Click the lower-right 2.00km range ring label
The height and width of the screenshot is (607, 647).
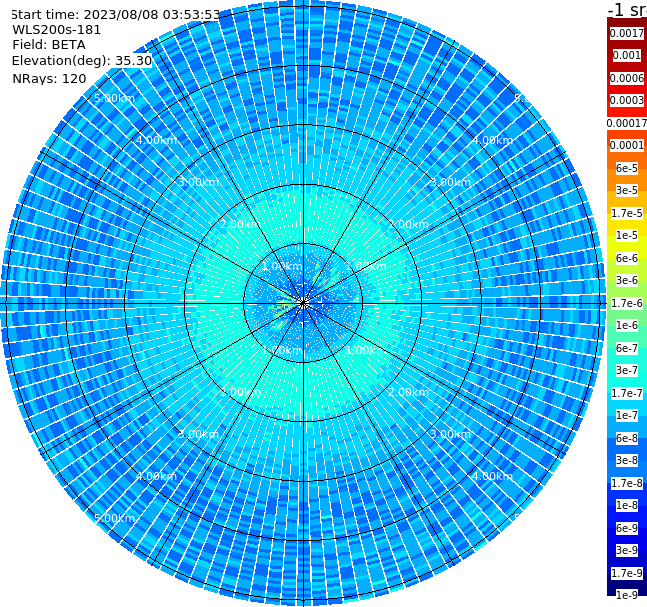tap(408, 392)
